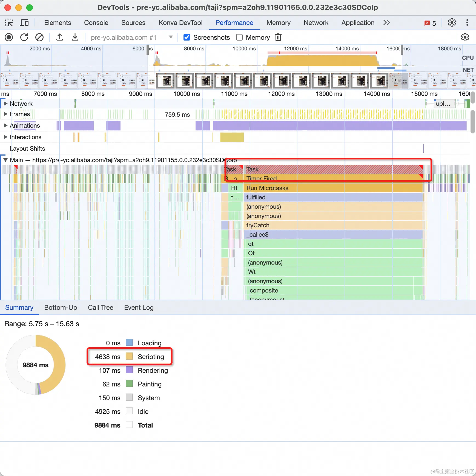Select the Ht flame chart entry
The height and width of the screenshot is (476, 476).
235,188
